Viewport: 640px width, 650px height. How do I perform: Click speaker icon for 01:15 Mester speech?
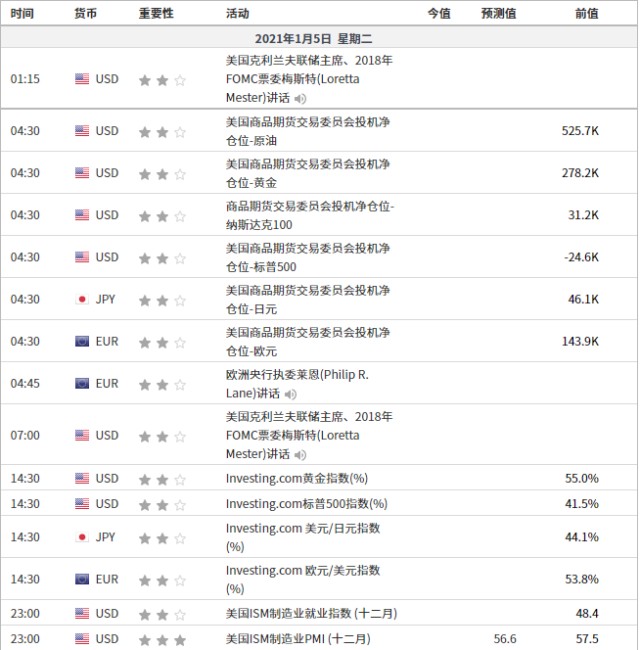[300, 99]
